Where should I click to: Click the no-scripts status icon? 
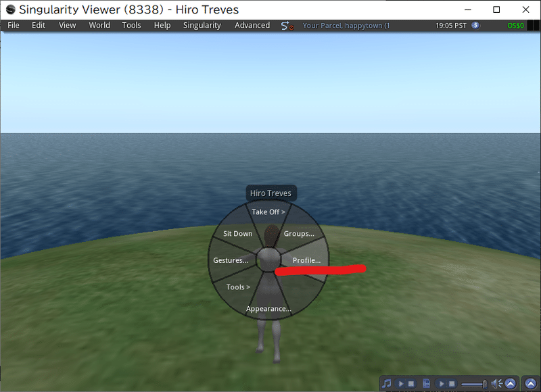tap(287, 26)
